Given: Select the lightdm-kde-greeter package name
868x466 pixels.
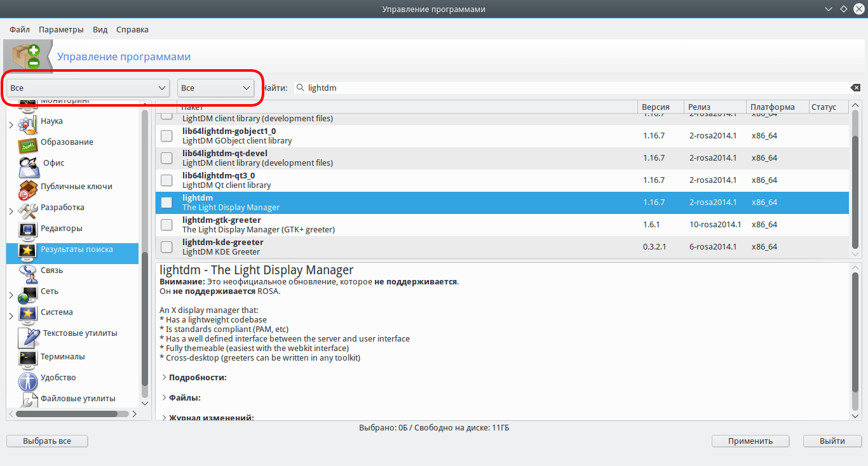Looking at the screenshot, I should pyautogui.click(x=222, y=243).
